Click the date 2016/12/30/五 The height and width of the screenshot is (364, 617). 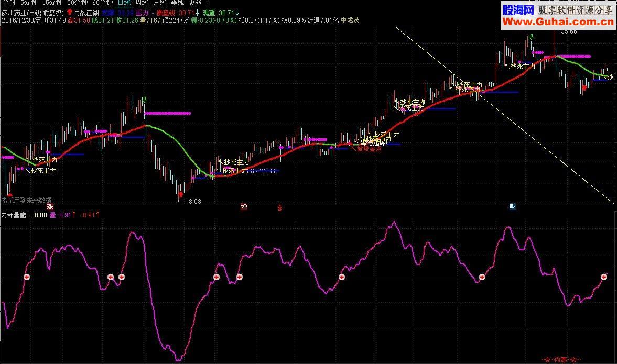(x=21, y=20)
